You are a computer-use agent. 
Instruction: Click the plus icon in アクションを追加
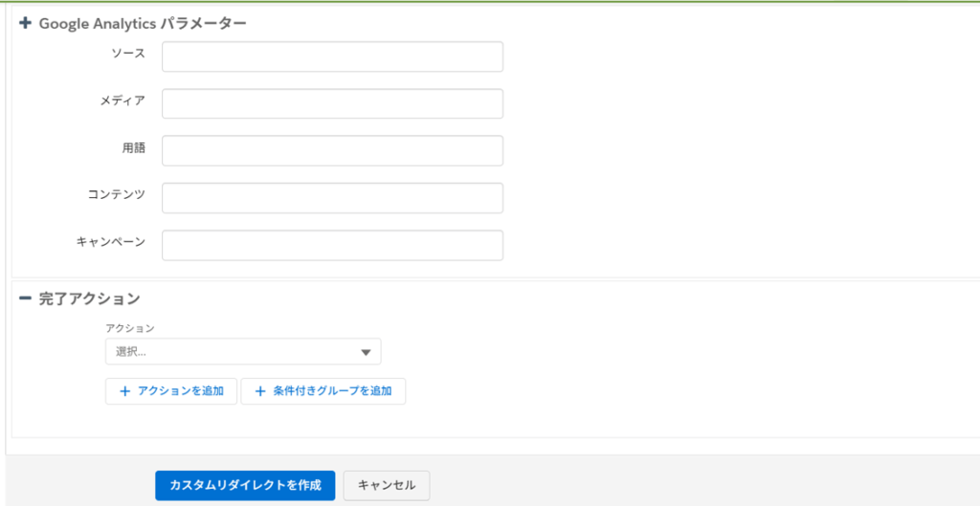pyautogui.click(x=123, y=391)
